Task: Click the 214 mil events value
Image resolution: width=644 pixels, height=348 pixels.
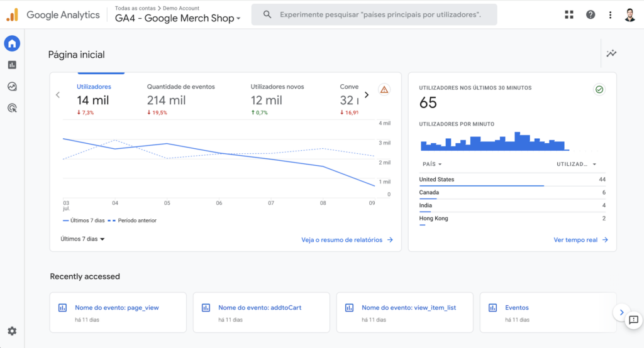Action: coord(166,100)
